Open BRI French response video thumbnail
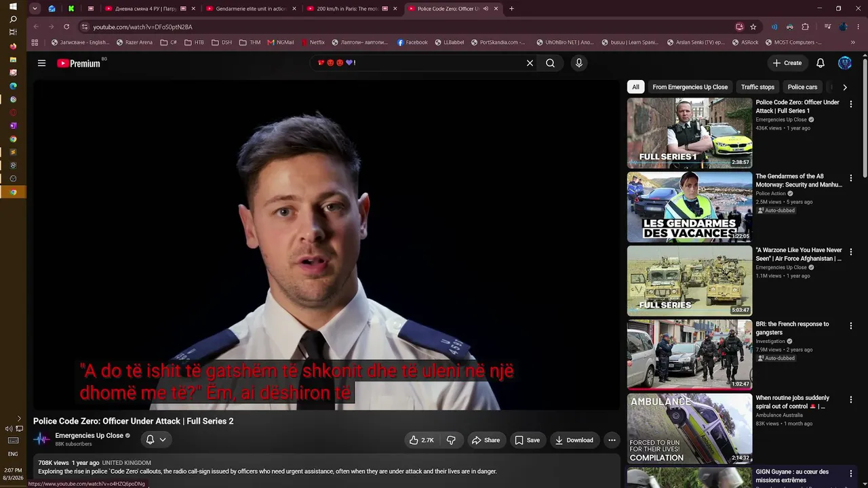Screen dimensions: 868x488 [690, 354]
